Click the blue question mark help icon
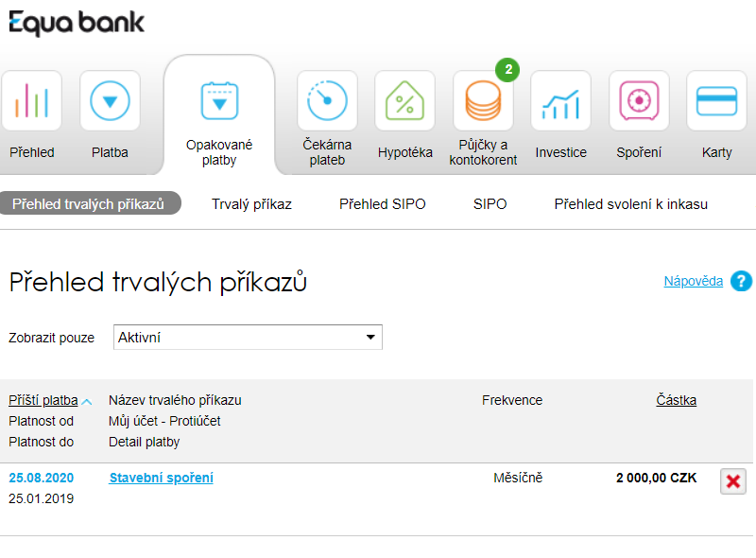 pos(741,281)
